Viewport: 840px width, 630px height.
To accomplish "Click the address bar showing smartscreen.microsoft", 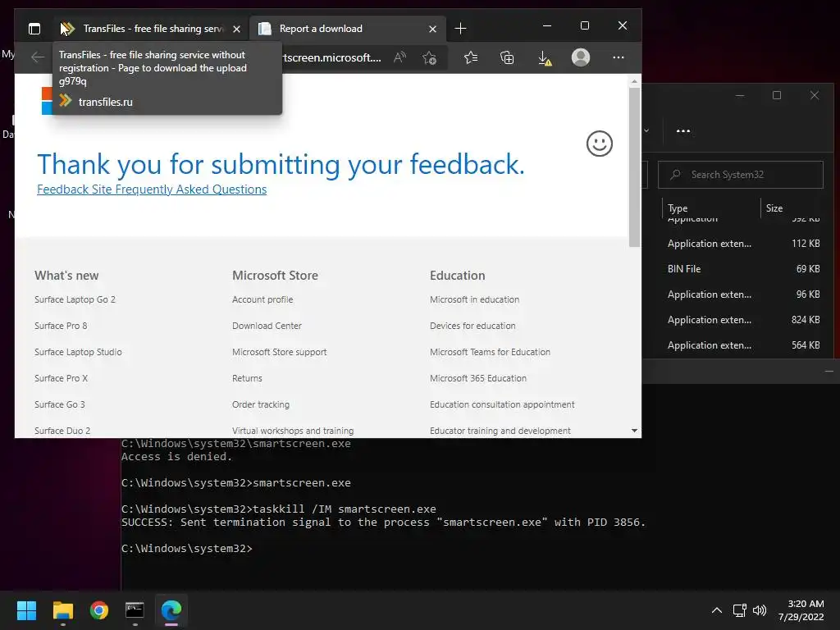I will pos(332,57).
